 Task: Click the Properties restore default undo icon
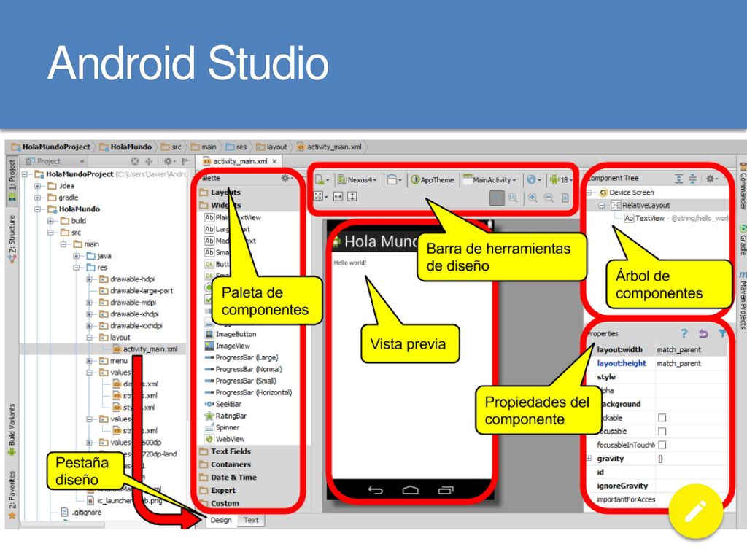(x=703, y=333)
